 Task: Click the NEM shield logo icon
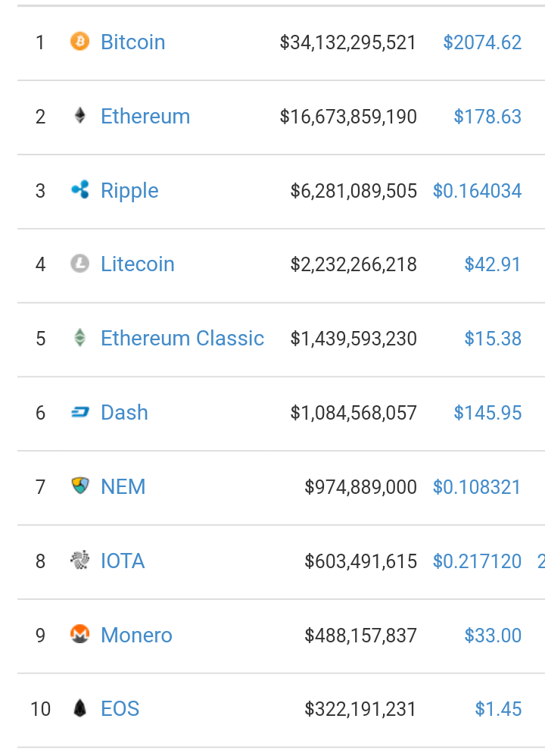click(x=80, y=486)
